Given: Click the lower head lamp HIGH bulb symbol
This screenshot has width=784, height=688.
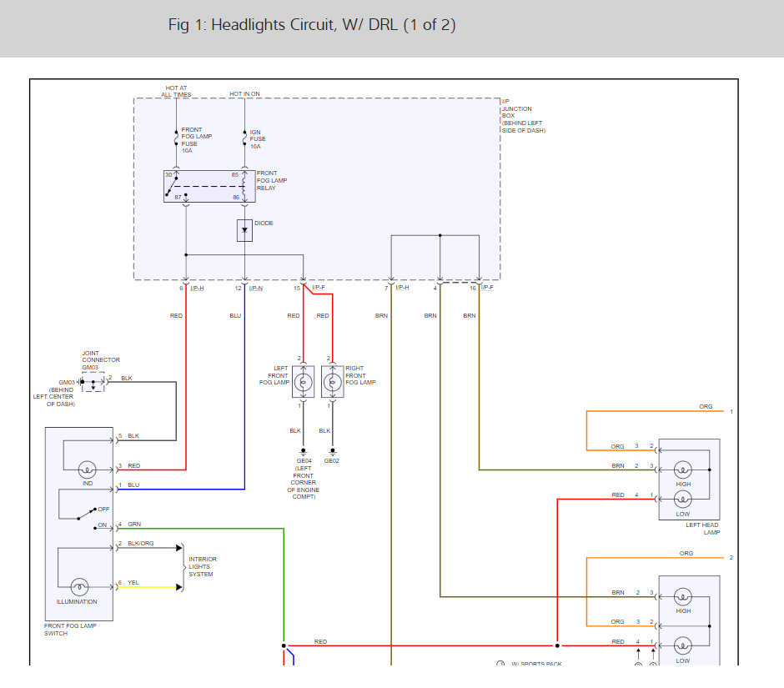Looking at the screenshot, I should [x=683, y=596].
